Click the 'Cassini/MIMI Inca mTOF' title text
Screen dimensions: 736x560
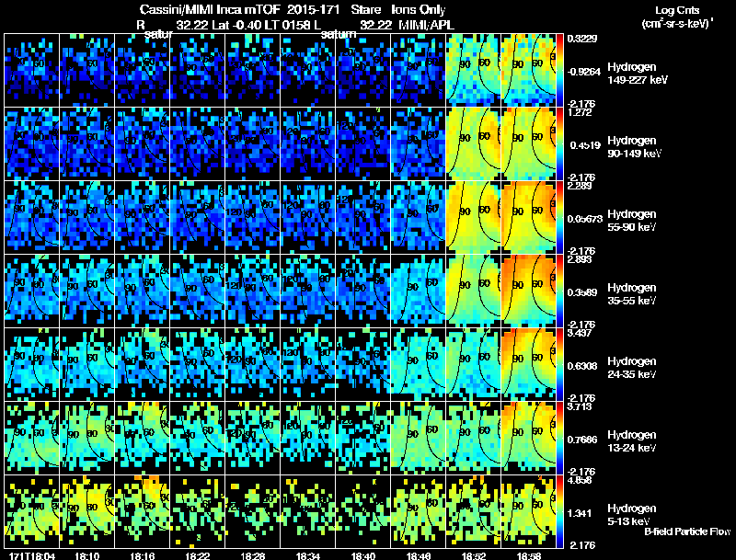coord(210,10)
